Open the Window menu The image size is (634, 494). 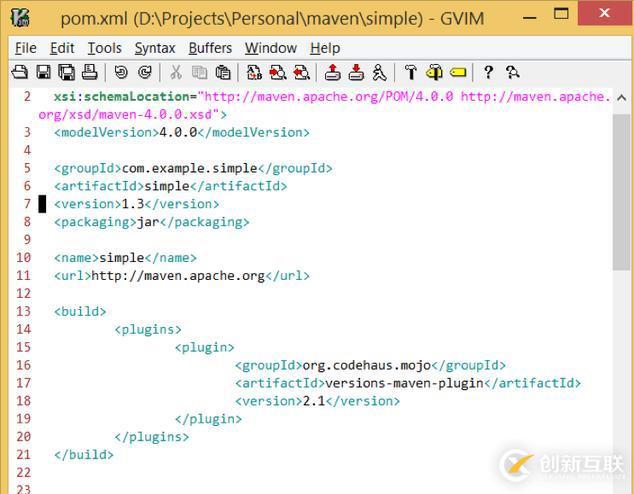[x=271, y=48]
